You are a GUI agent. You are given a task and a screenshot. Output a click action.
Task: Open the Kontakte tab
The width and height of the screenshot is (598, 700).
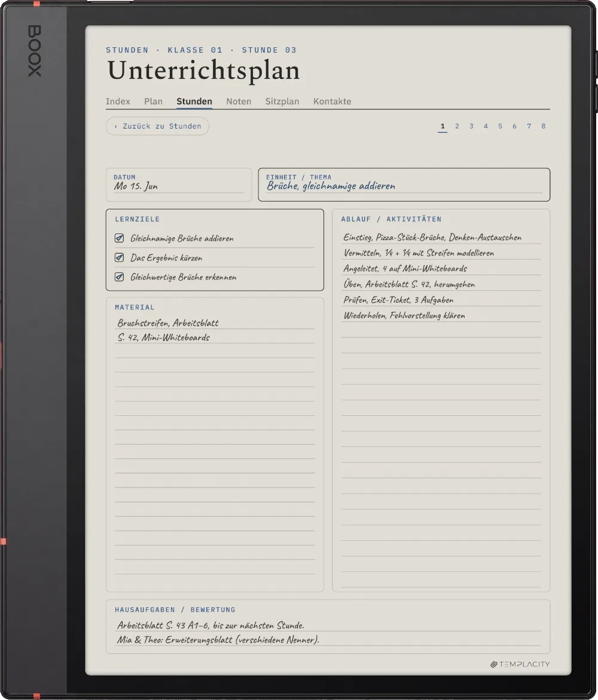pos(332,101)
